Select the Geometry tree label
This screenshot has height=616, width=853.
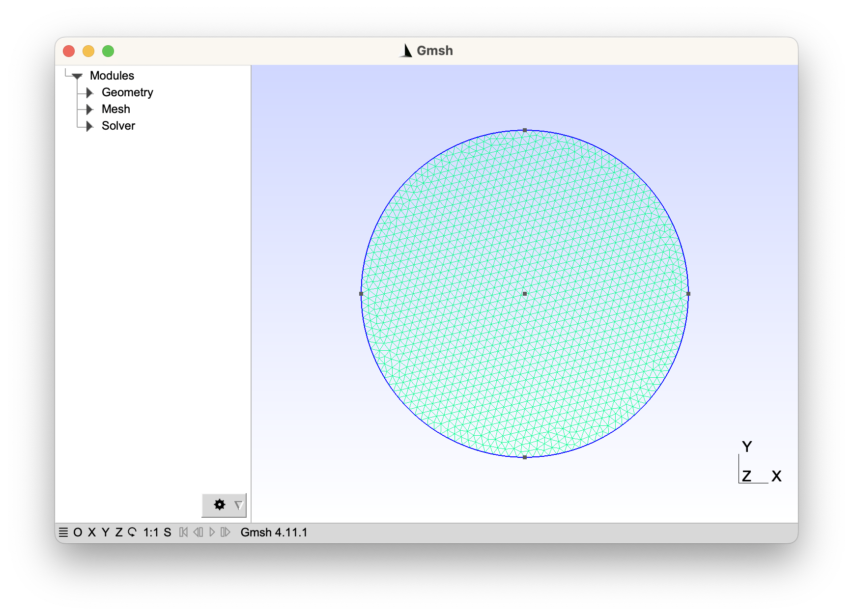click(127, 92)
